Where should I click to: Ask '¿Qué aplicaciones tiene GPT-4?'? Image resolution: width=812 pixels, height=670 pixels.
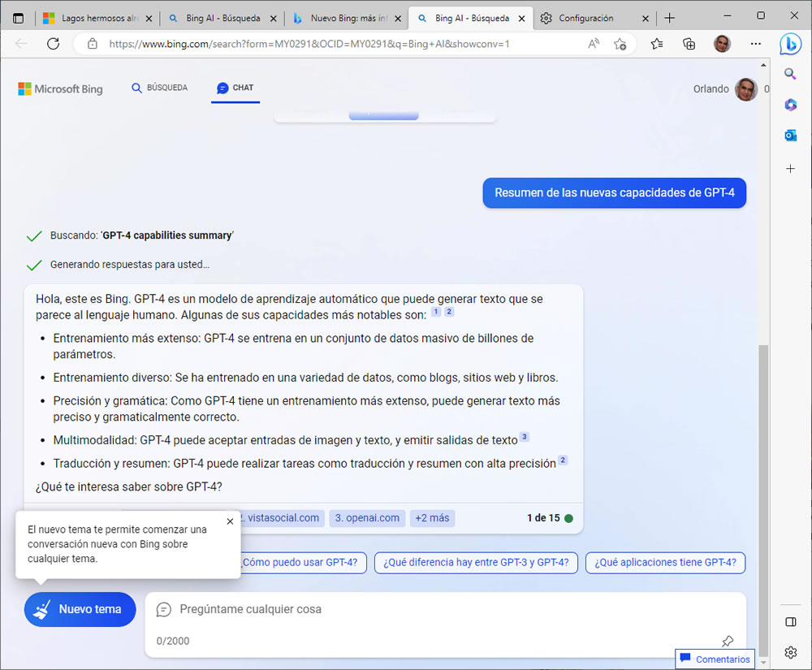(665, 563)
